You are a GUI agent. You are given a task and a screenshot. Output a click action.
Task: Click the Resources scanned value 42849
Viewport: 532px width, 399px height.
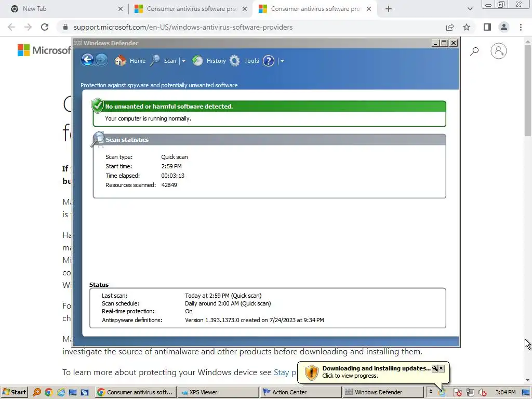[x=169, y=185]
